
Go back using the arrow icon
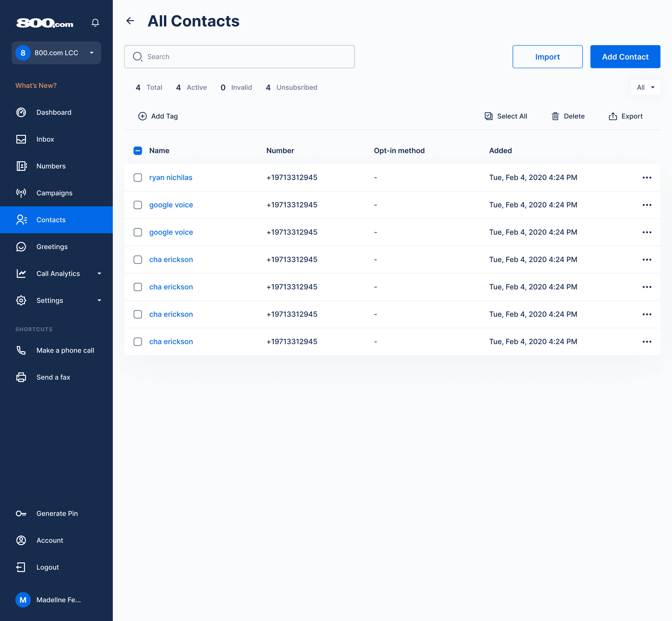130,21
